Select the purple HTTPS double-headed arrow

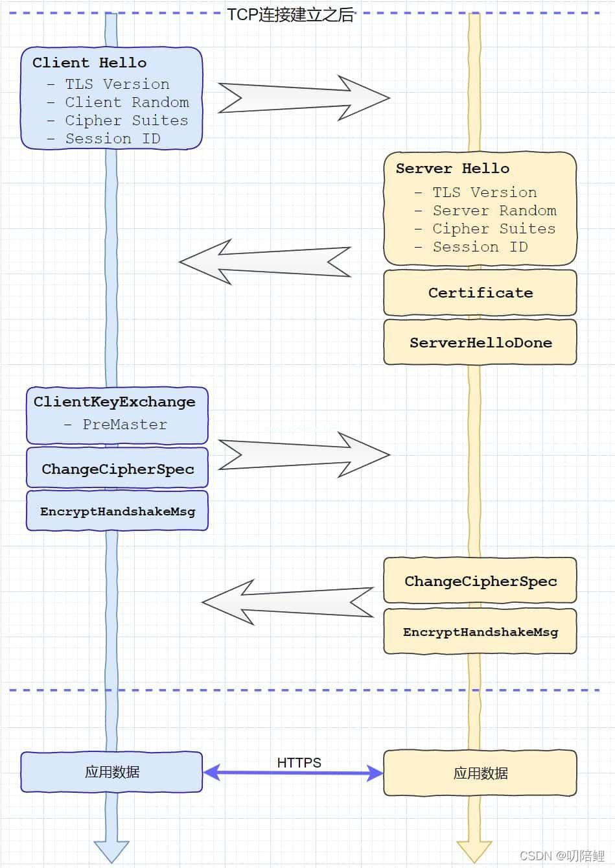point(294,773)
